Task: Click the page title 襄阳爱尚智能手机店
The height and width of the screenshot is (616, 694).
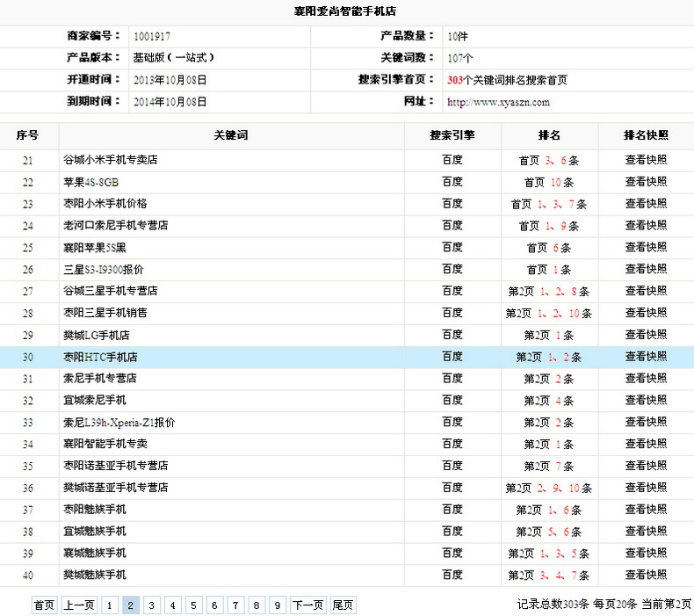Action: click(x=344, y=11)
